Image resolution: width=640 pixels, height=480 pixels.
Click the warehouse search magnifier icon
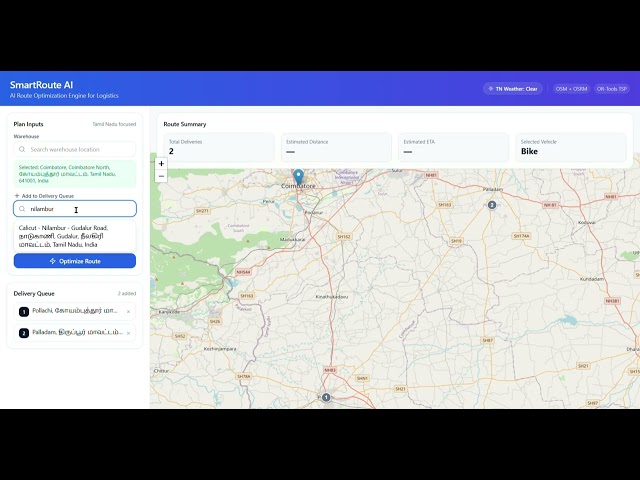click(x=22, y=149)
